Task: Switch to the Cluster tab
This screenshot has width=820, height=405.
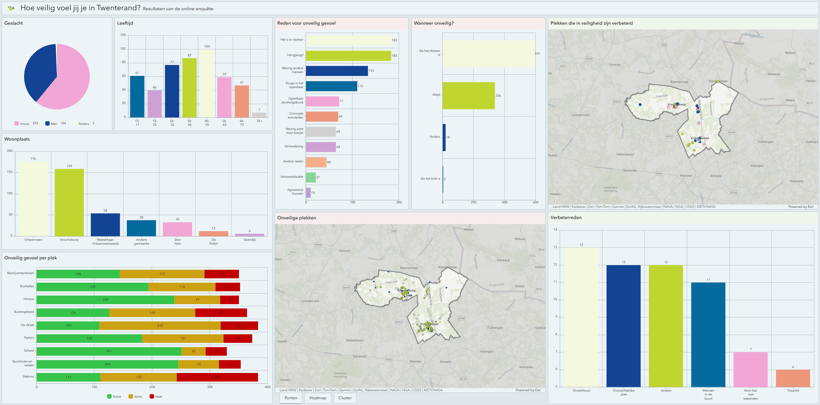Action: (x=344, y=398)
